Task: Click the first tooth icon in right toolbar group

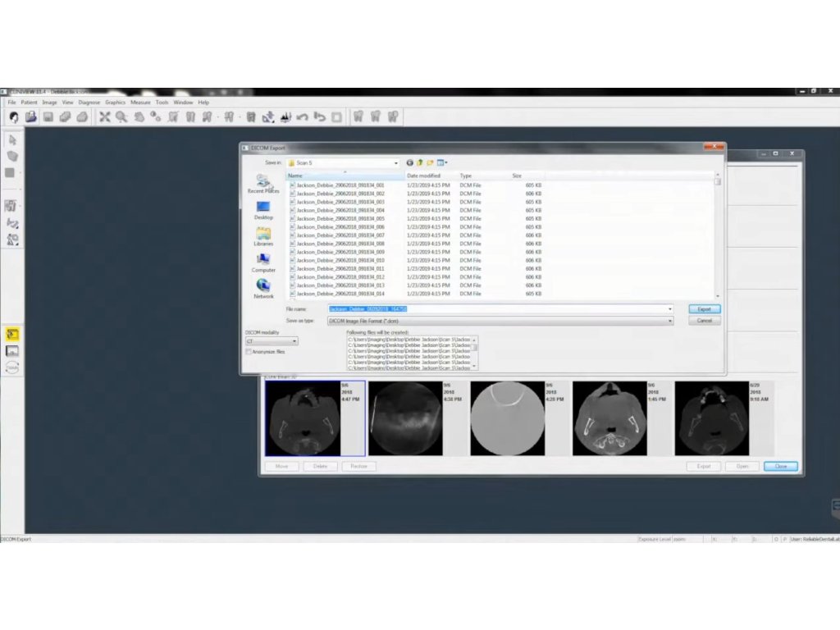Action: point(358,116)
